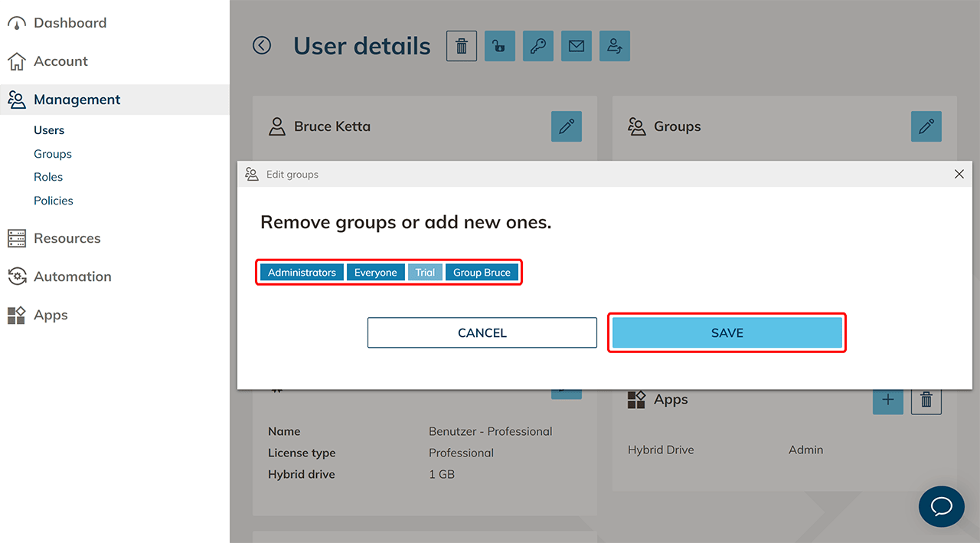The width and height of the screenshot is (980, 543).
Task: Edit Bruce Ketta profile with pencil icon
Action: 567,126
